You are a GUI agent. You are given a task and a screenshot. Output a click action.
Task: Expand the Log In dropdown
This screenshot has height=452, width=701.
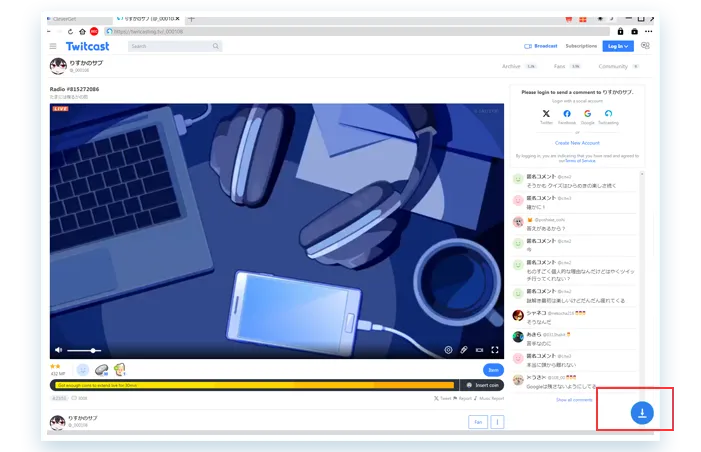[x=618, y=46]
